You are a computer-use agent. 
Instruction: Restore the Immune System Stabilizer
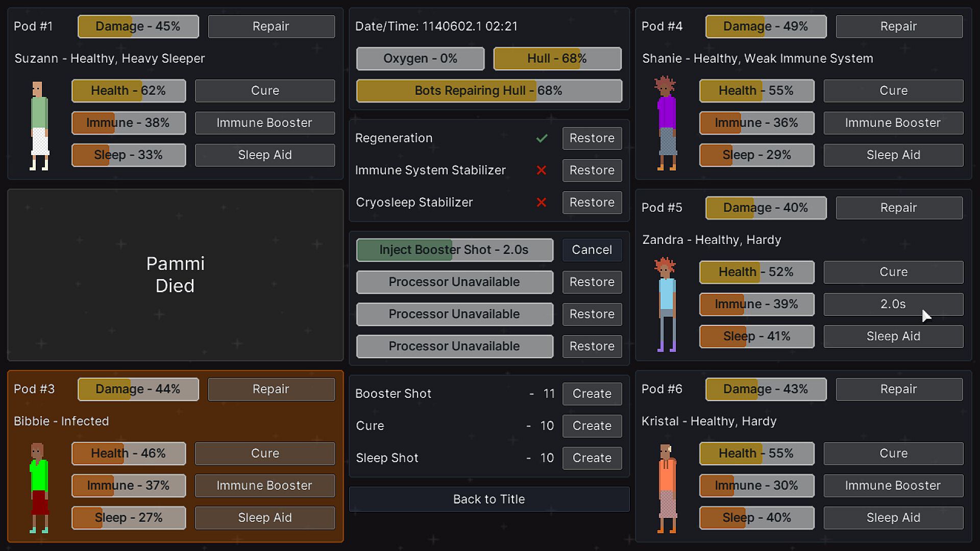click(x=592, y=170)
